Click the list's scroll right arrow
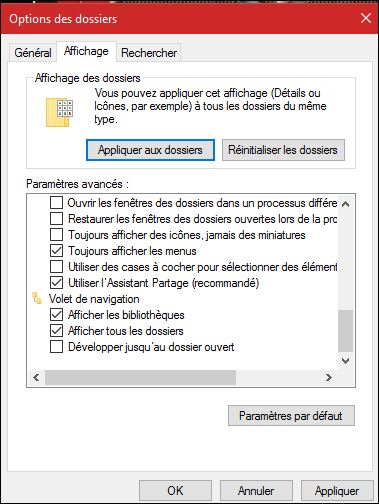 [329, 377]
